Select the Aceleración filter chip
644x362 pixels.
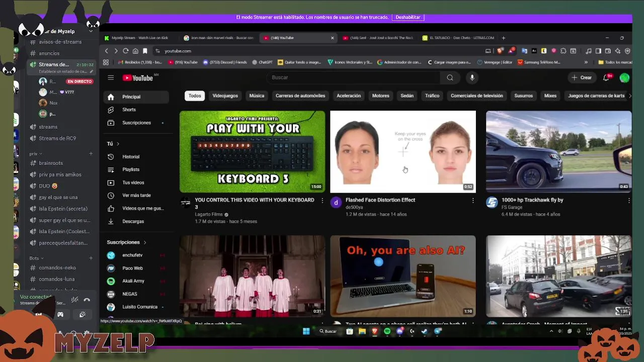pos(349,96)
